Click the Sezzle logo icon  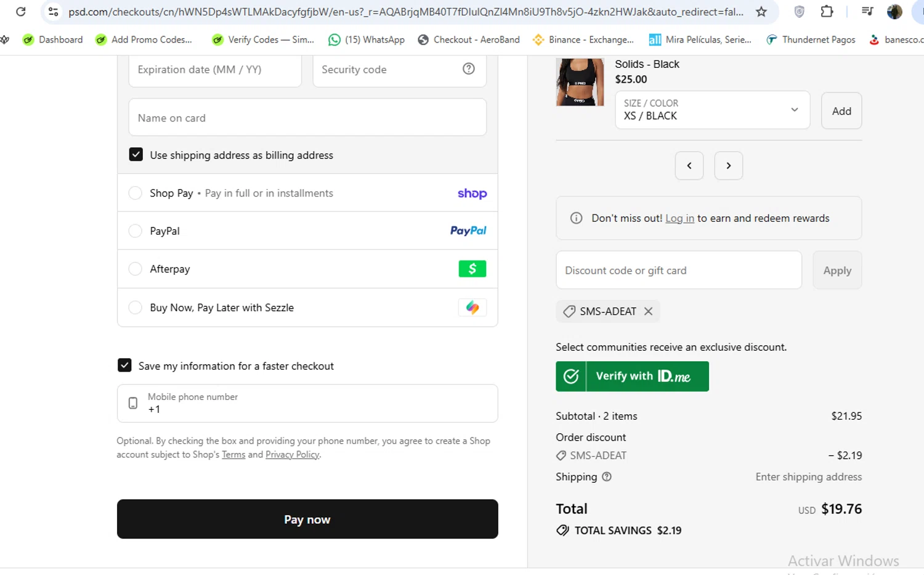click(472, 308)
